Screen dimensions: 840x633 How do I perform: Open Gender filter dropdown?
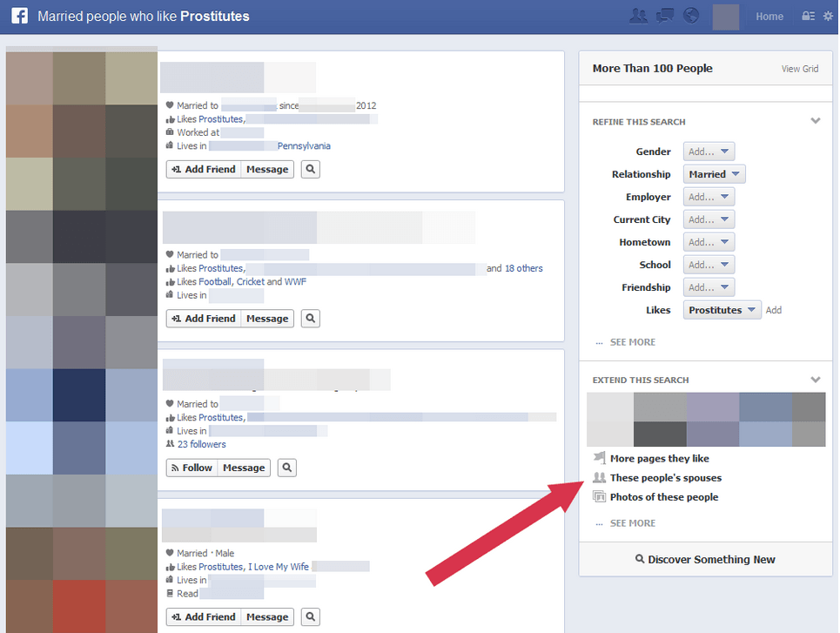(709, 152)
